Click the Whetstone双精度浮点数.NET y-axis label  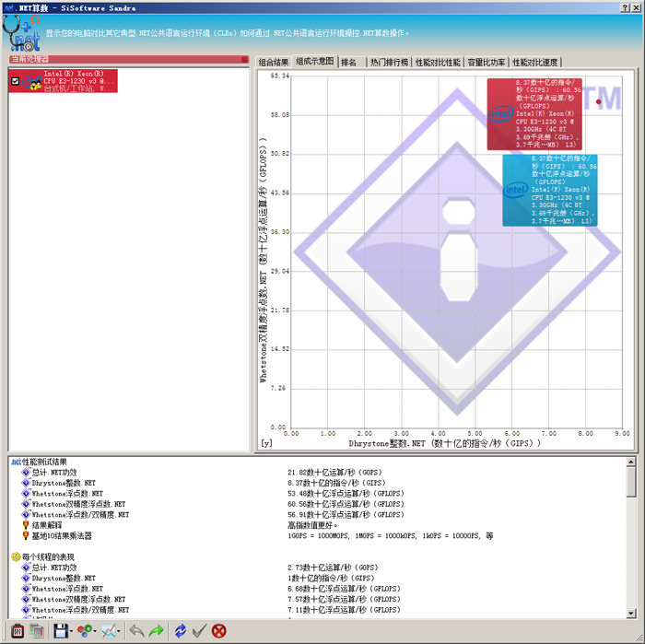tap(264, 260)
